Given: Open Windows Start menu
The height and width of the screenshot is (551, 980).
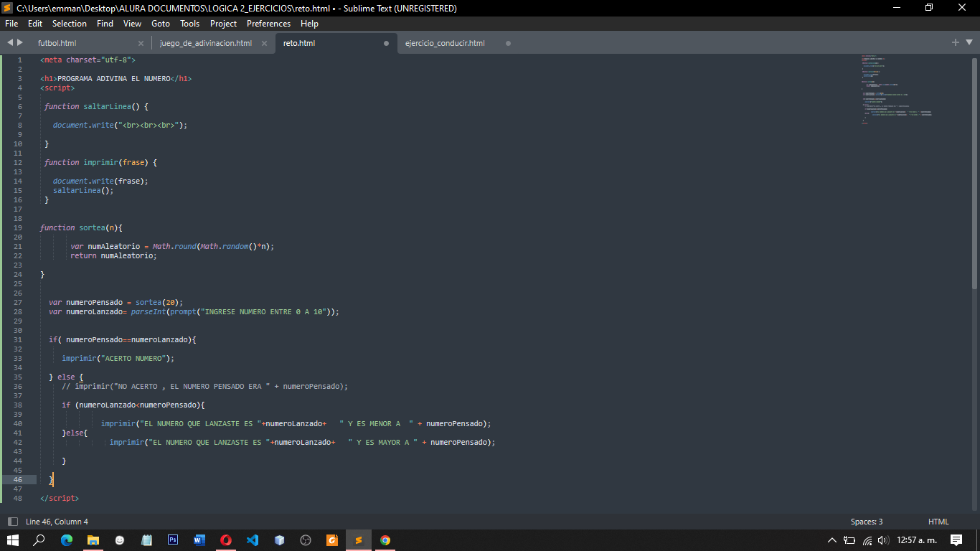Looking at the screenshot, I should (x=13, y=540).
